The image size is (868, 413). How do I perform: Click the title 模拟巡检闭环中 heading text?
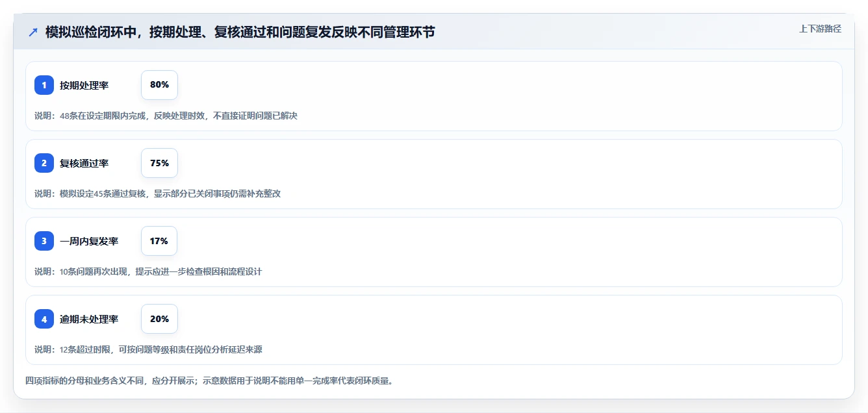click(240, 32)
